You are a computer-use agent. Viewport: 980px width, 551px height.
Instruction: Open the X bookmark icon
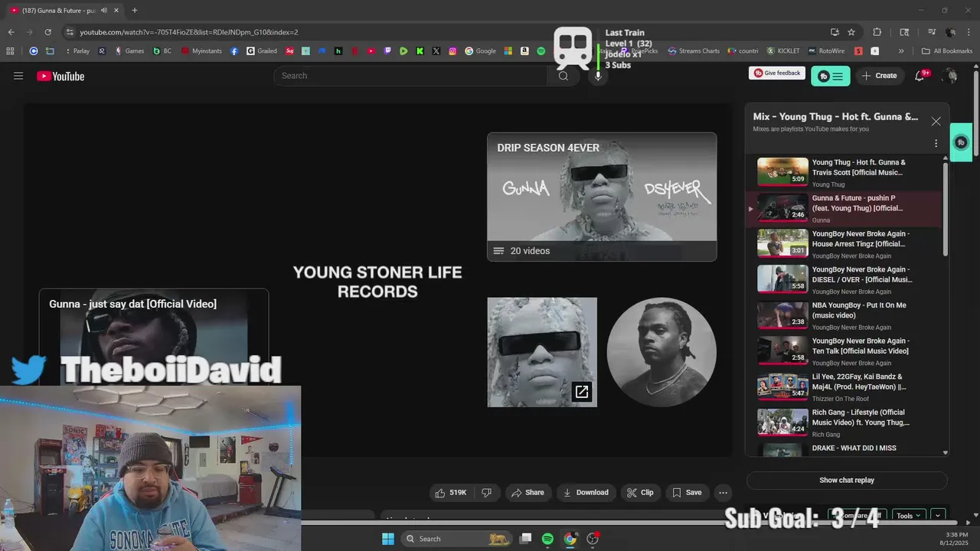(436, 51)
